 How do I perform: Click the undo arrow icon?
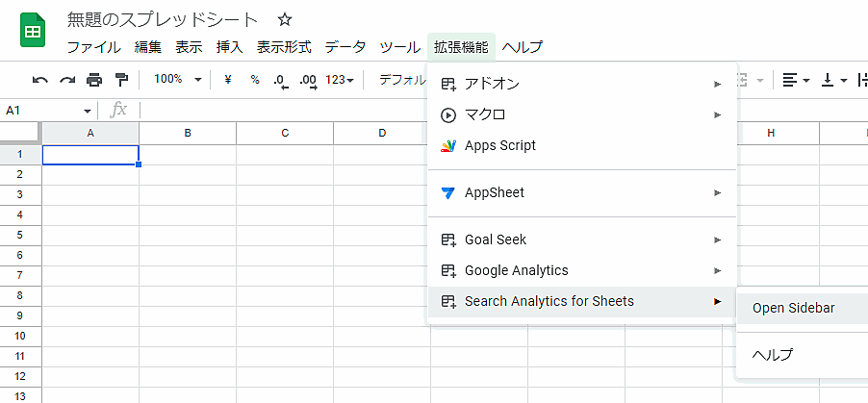click(39, 80)
